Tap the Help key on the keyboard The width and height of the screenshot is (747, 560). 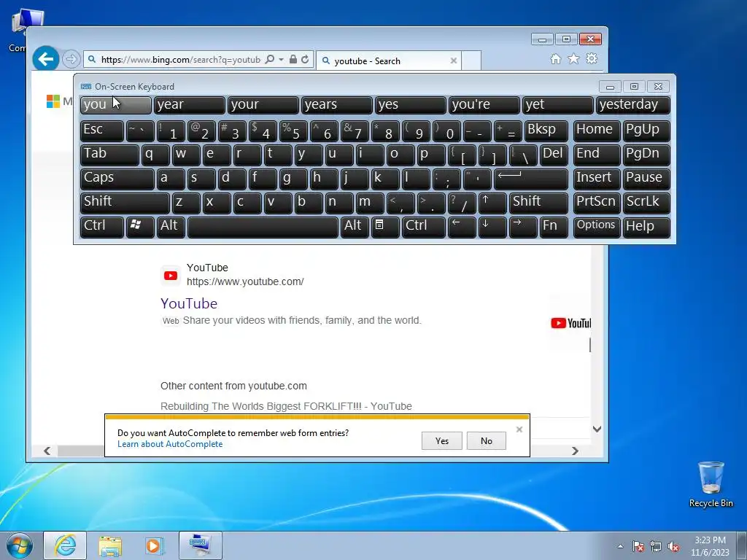click(646, 227)
